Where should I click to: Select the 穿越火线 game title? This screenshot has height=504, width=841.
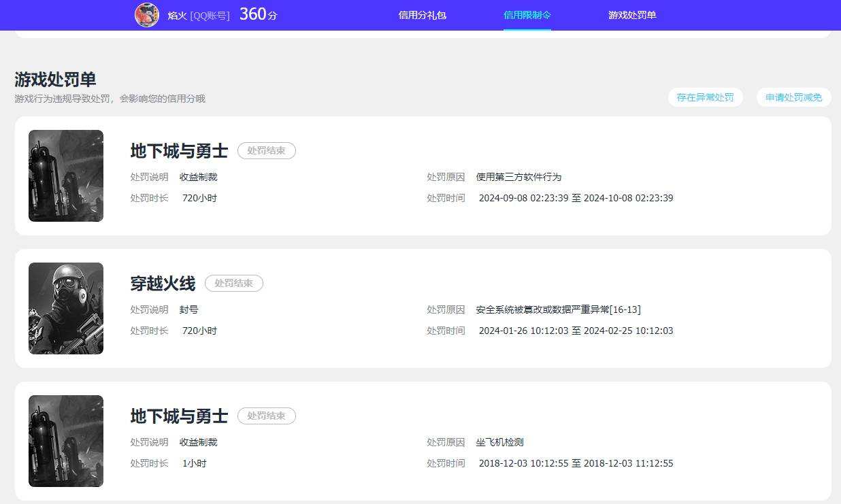point(163,284)
